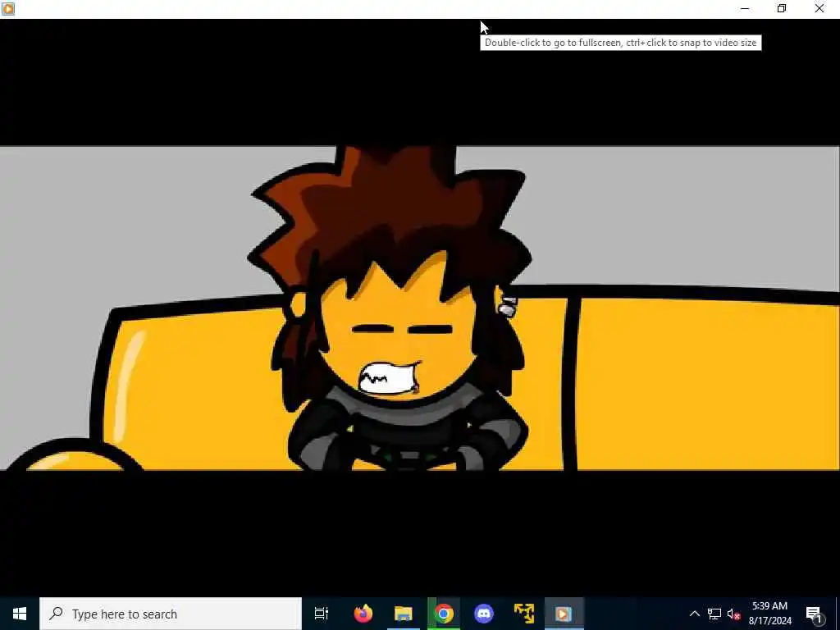Open Task View from the taskbar

pyautogui.click(x=322, y=614)
